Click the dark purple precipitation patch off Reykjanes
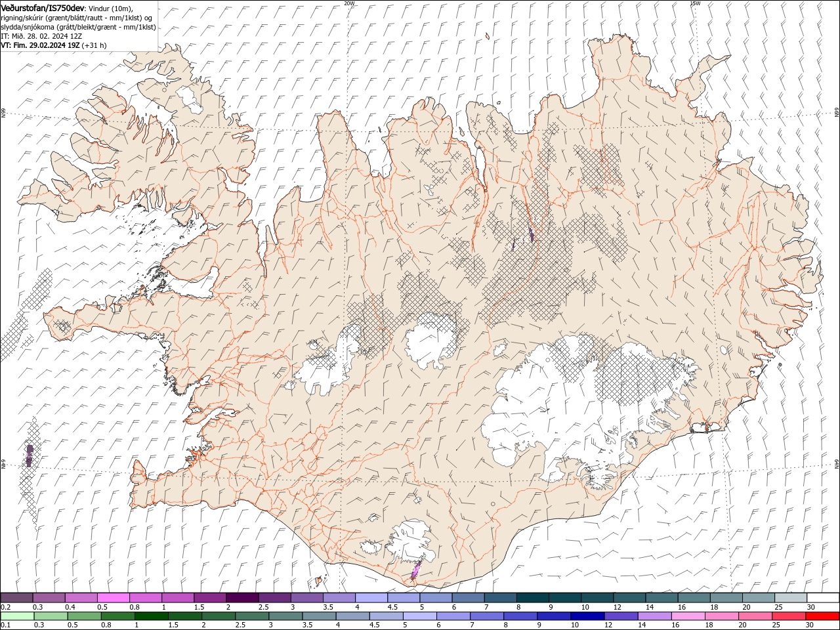The width and height of the screenshot is (840, 630). click(x=30, y=455)
